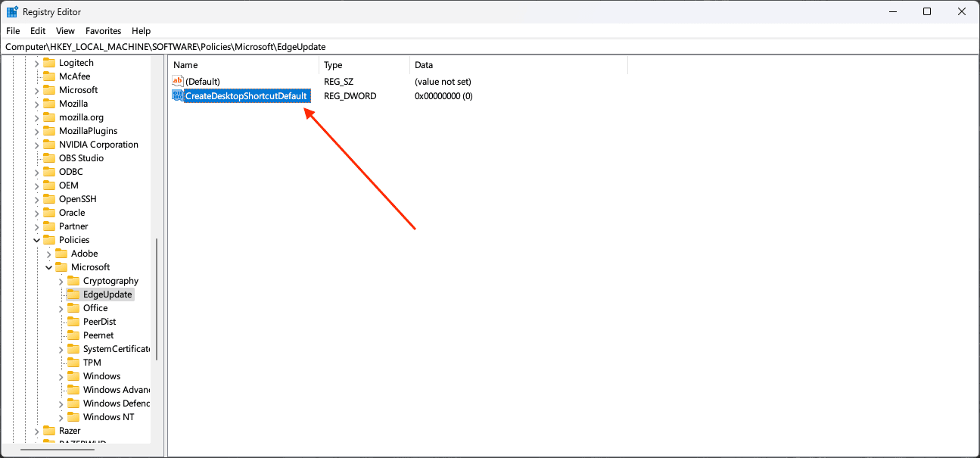This screenshot has height=458, width=980.
Task: Click the TPM folder icon
Action: click(x=73, y=363)
